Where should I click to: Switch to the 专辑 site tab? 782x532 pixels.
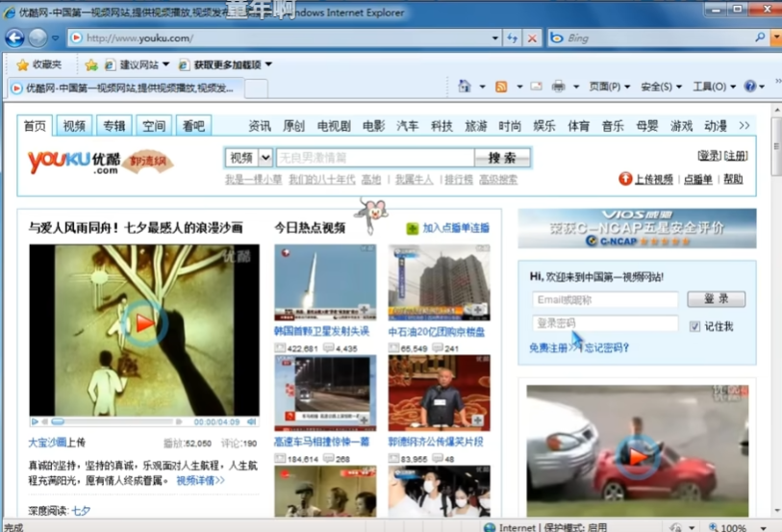coord(114,126)
